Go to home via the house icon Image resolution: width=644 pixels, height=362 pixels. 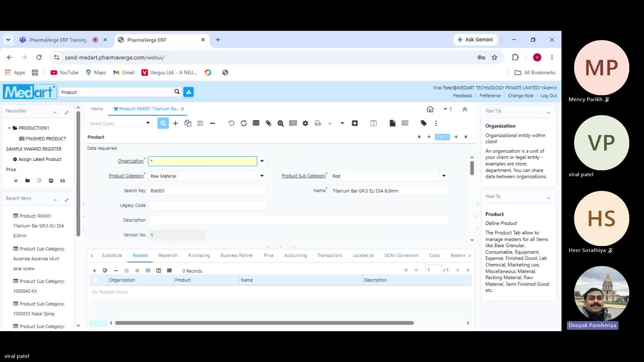click(x=430, y=109)
